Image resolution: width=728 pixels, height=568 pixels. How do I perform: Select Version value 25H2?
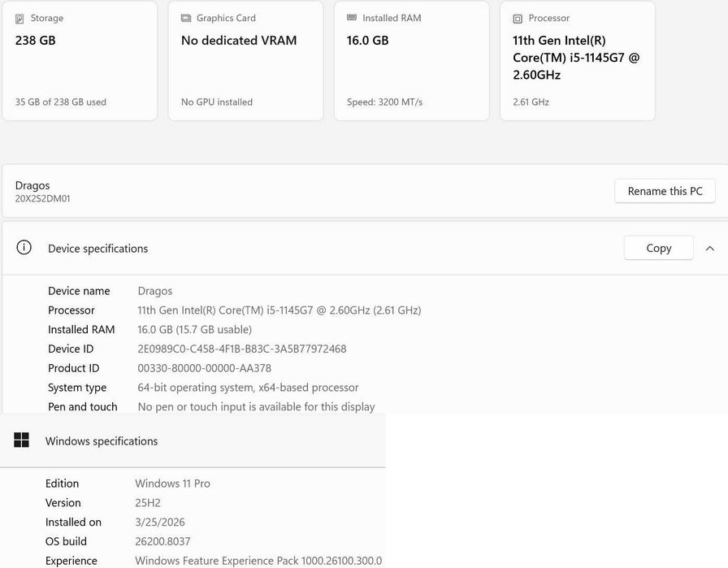click(x=148, y=503)
